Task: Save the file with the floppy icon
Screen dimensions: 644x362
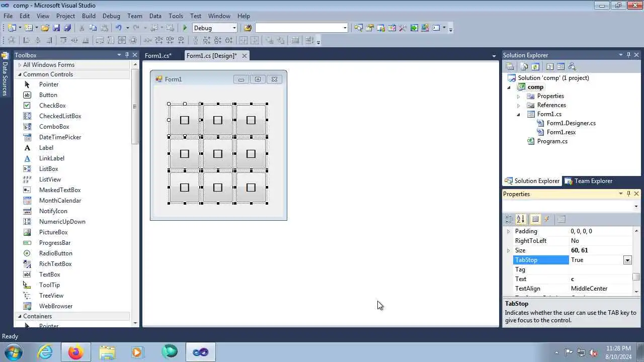Action: [56, 28]
